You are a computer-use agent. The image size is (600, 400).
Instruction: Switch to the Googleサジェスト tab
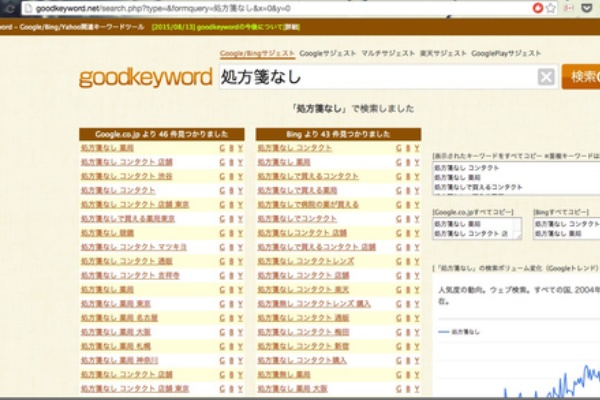(x=328, y=54)
